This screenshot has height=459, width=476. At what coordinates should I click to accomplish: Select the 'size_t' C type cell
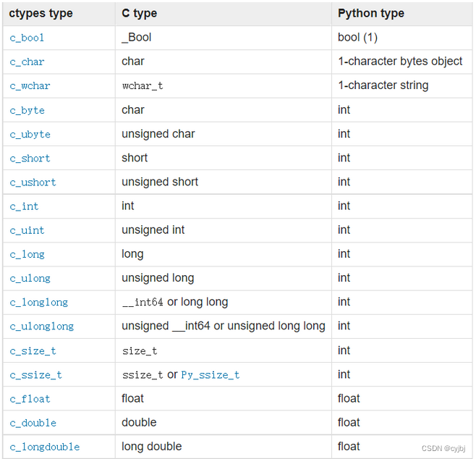223,350
